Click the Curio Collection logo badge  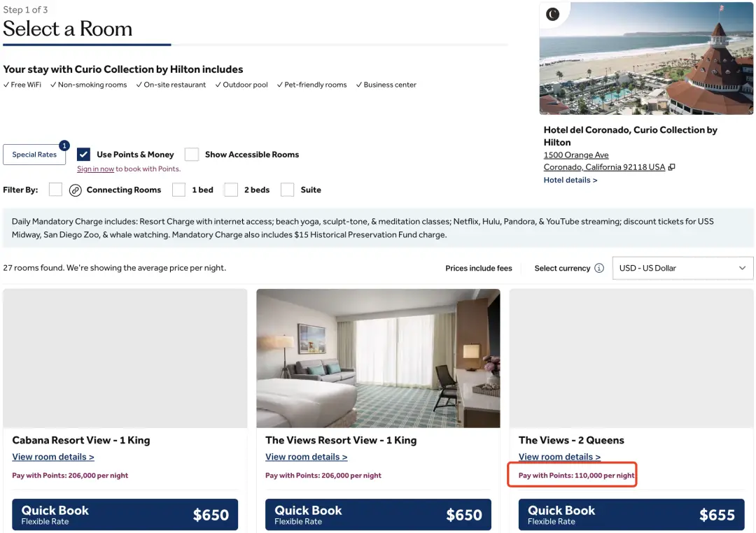[553, 15]
